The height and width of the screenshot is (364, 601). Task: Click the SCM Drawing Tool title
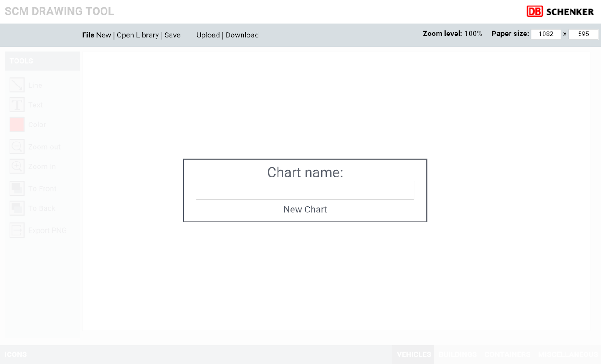[60, 11]
